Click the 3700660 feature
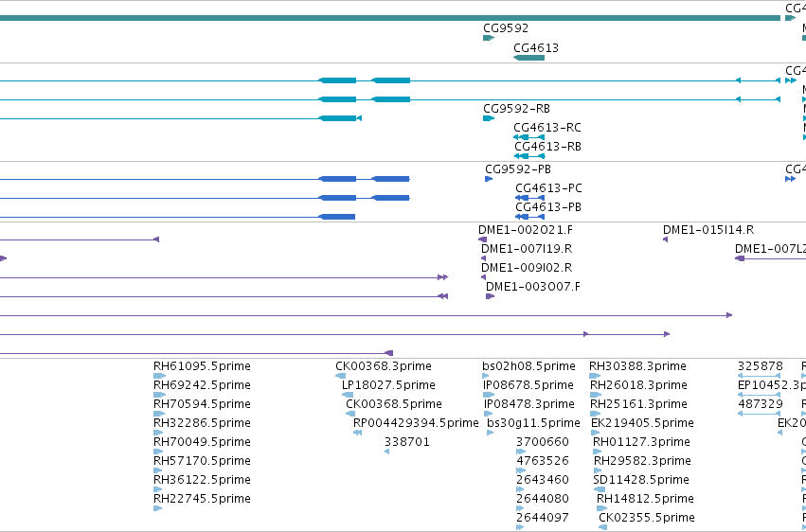The height and width of the screenshot is (532, 806). (521, 452)
